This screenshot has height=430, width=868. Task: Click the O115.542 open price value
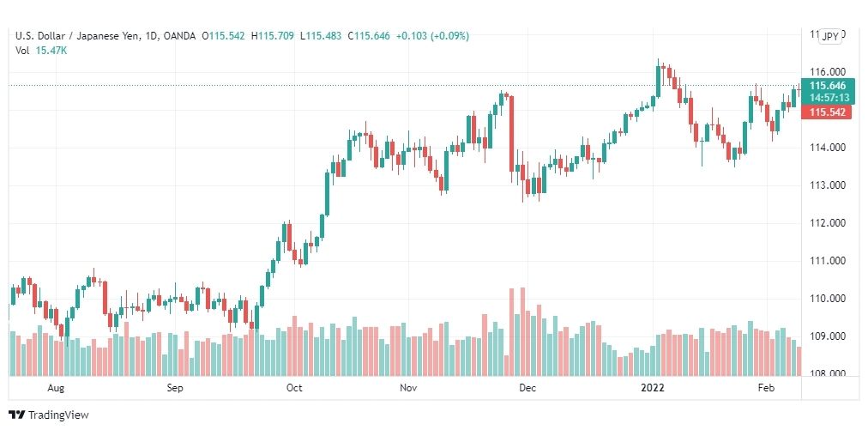[223, 36]
